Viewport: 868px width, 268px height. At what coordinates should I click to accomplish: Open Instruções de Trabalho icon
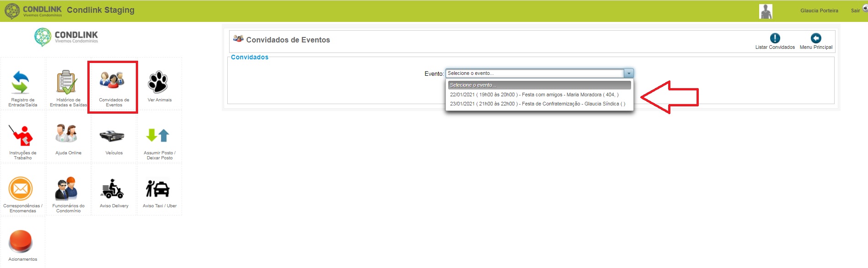coord(21,136)
